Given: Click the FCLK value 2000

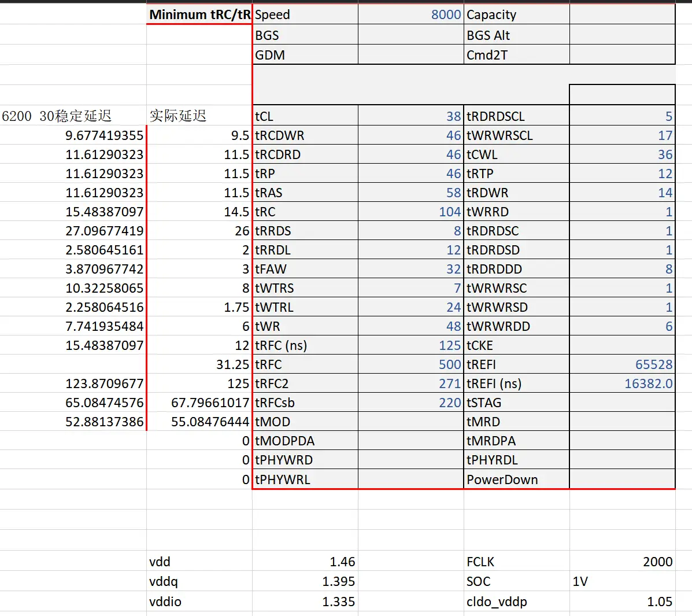Looking at the screenshot, I should point(622,561).
